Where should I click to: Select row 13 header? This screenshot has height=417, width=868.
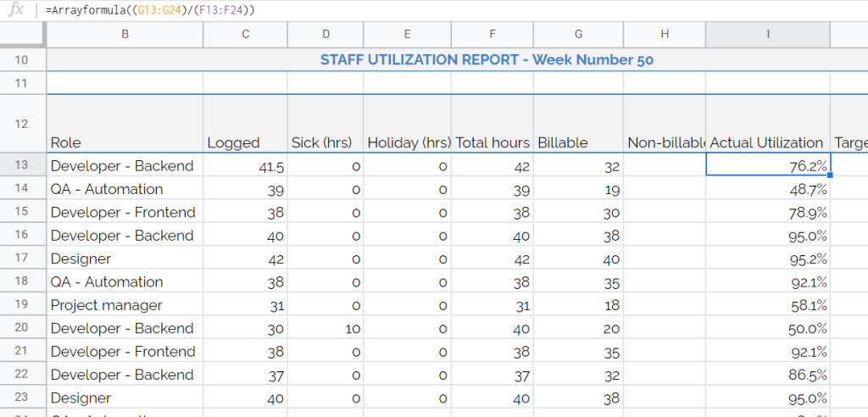coord(21,165)
